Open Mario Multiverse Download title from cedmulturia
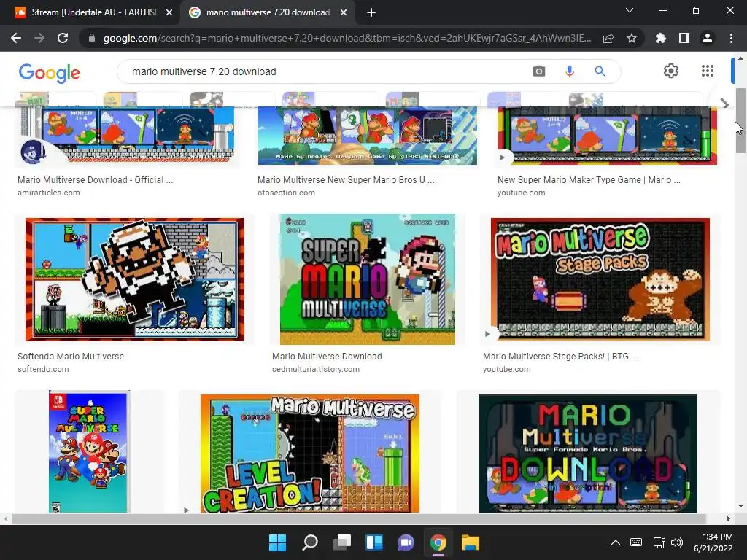 [327, 356]
